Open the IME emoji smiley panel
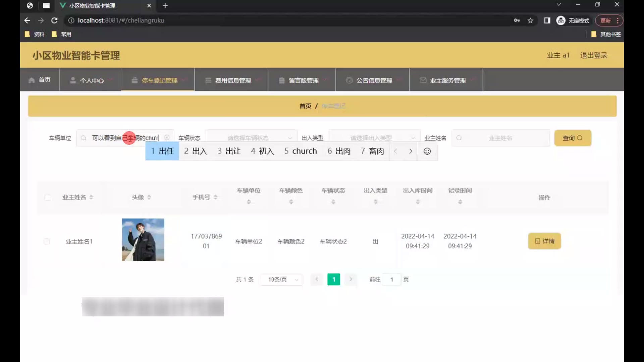Image resolution: width=644 pixels, height=362 pixels. [x=427, y=151]
